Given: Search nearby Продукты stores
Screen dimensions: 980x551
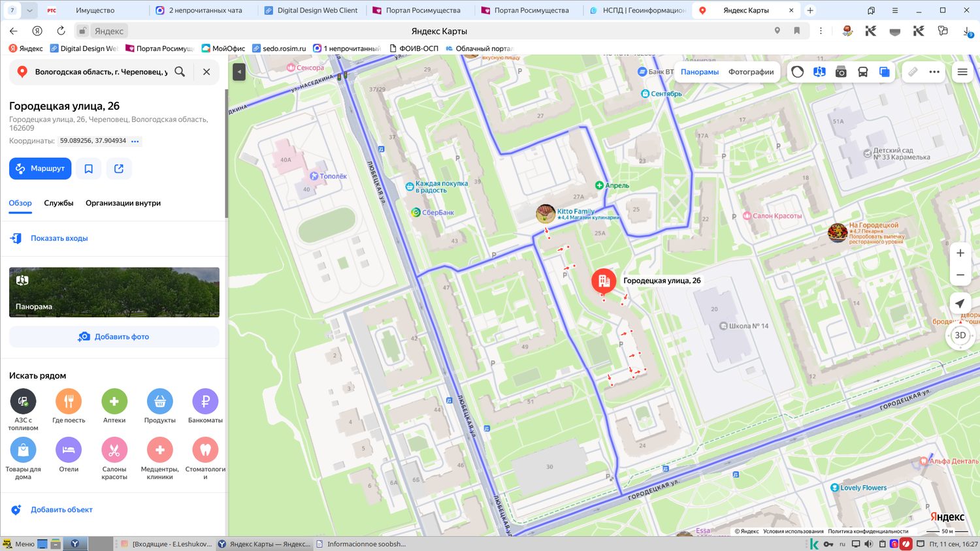Looking at the screenshot, I should coord(160,406).
